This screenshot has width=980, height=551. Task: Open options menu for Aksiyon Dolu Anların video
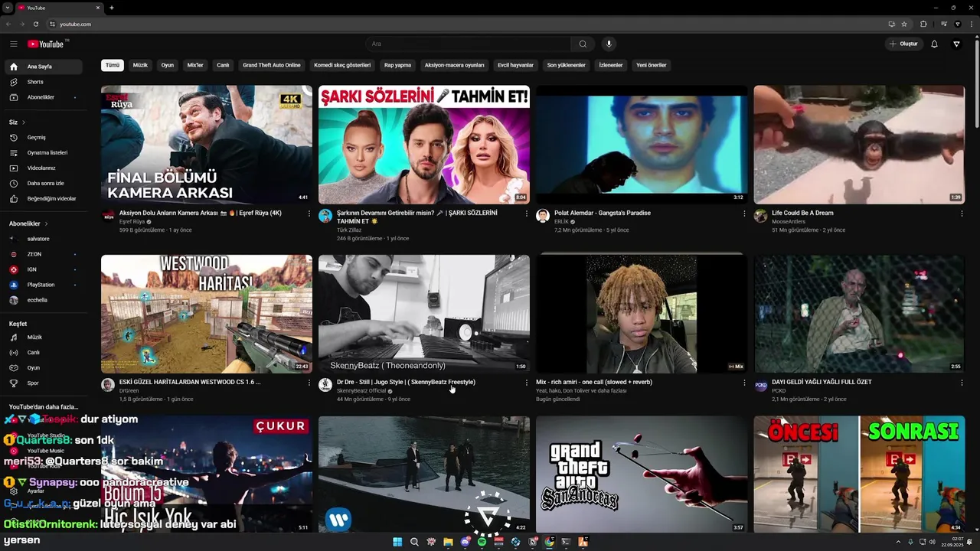coord(309,214)
